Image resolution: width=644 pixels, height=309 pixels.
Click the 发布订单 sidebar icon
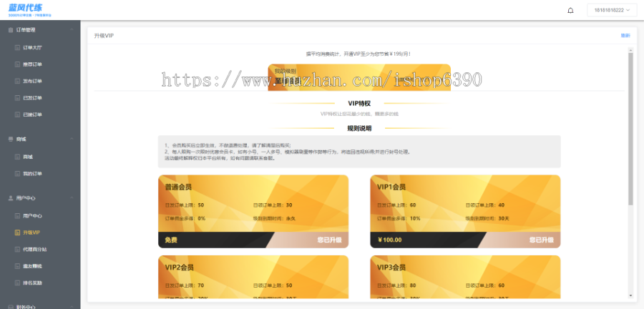click(x=17, y=82)
